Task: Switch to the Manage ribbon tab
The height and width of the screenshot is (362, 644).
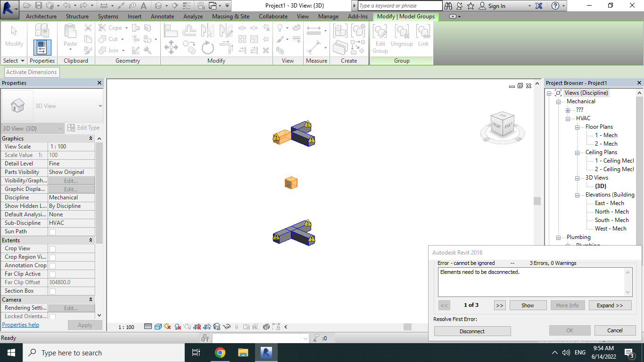Action: 328,16
